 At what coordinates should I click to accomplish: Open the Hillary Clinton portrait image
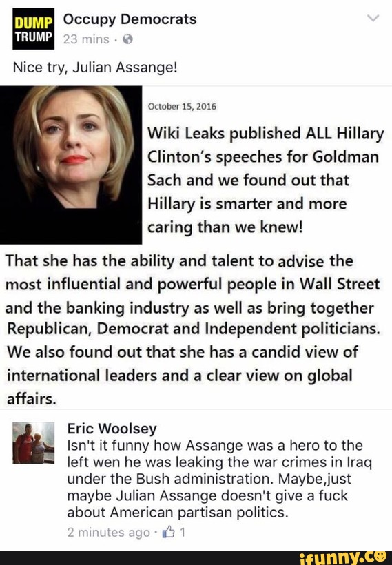click(71, 165)
